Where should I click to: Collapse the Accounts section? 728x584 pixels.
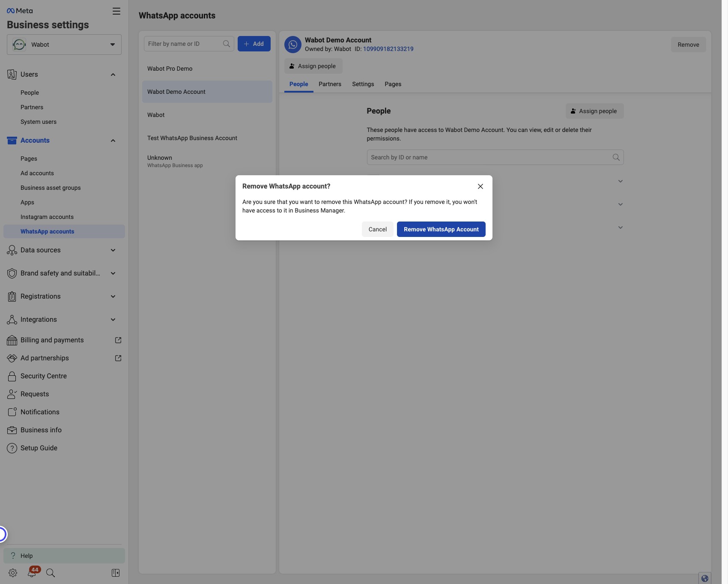pyautogui.click(x=113, y=141)
